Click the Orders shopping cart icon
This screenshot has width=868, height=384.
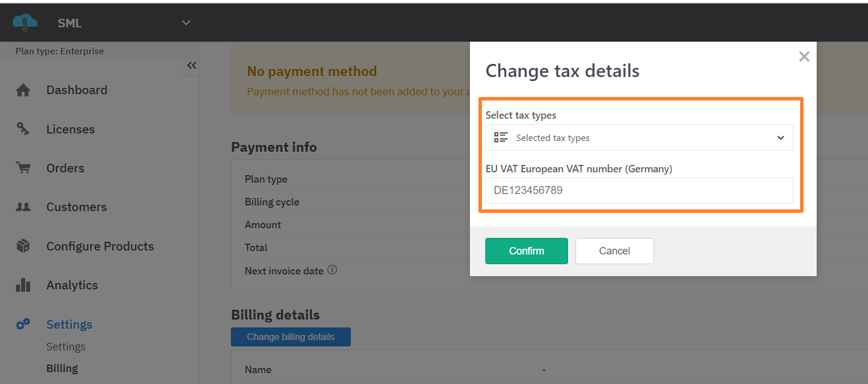(23, 168)
